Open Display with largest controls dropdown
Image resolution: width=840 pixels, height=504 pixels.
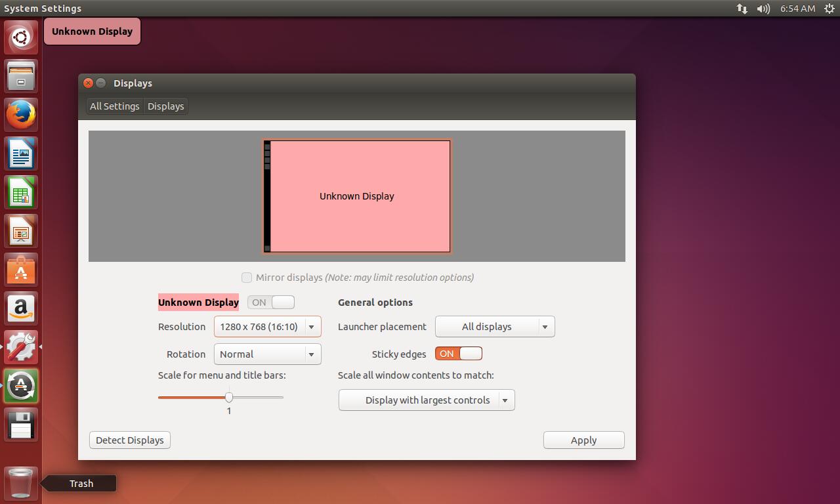point(427,400)
